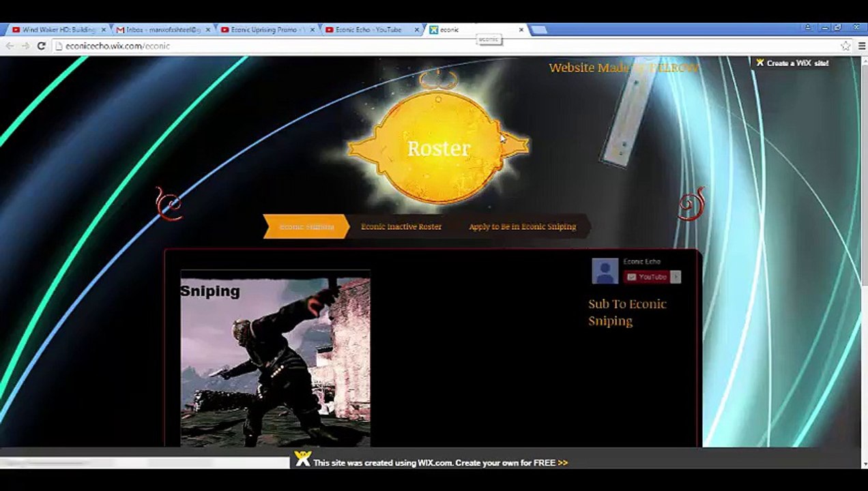Close the Gmail Inbox tab
The height and width of the screenshot is (491, 868).
pos(208,30)
